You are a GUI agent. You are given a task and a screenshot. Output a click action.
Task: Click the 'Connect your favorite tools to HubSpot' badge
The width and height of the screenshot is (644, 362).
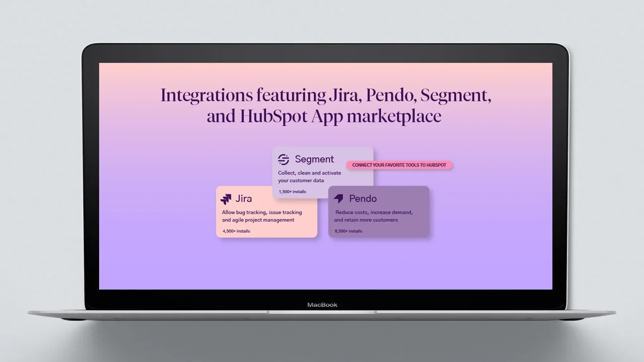399,165
